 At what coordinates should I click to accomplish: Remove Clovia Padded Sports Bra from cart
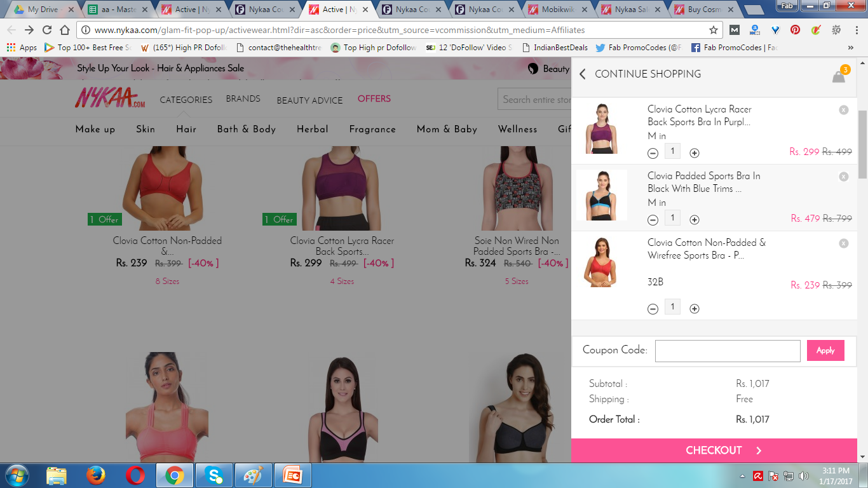point(844,177)
